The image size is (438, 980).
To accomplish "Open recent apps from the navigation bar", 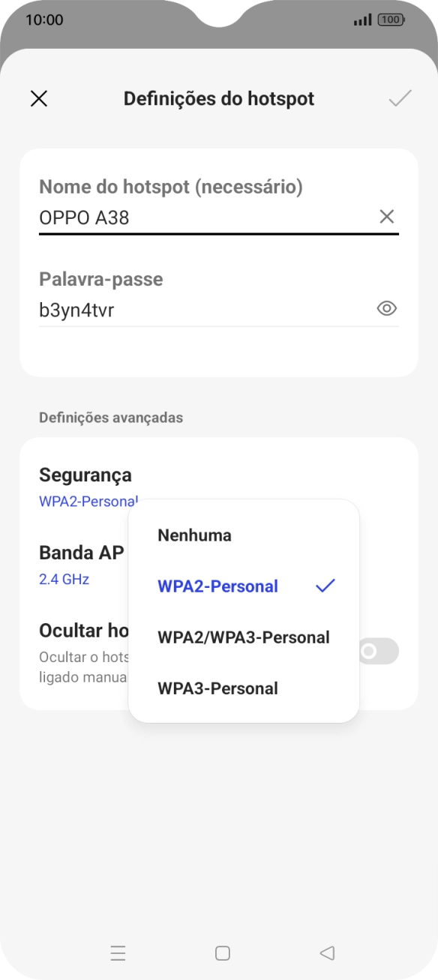I will pyautogui.click(x=118, y=953).
